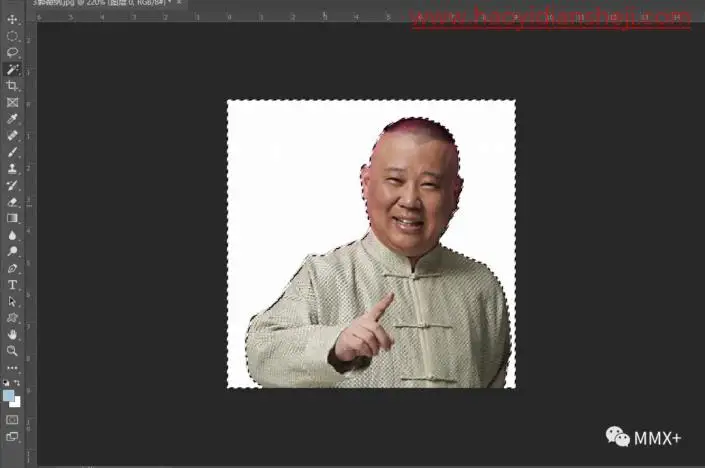705x468 pixels.
Task: Select the Zoom tool
Action: pos(12,351)
